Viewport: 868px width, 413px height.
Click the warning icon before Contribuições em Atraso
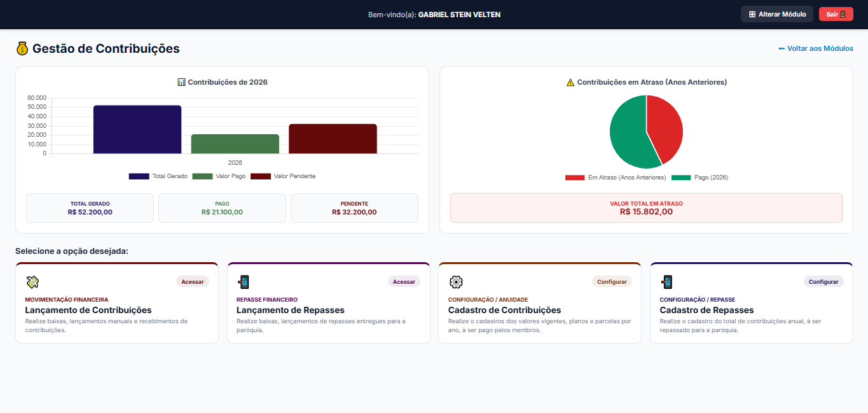[x=570, y=82]
